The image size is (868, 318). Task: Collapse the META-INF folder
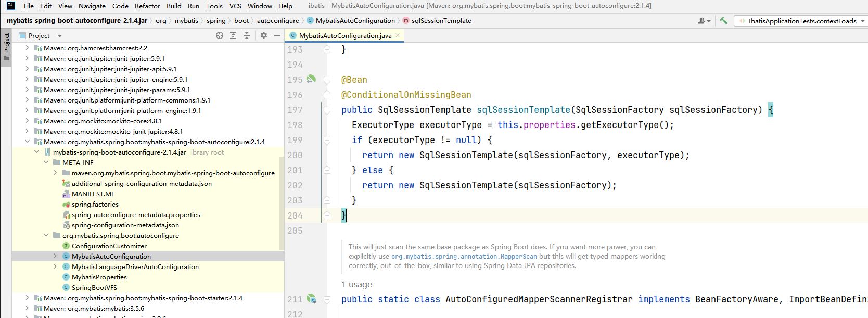(46, 162)
